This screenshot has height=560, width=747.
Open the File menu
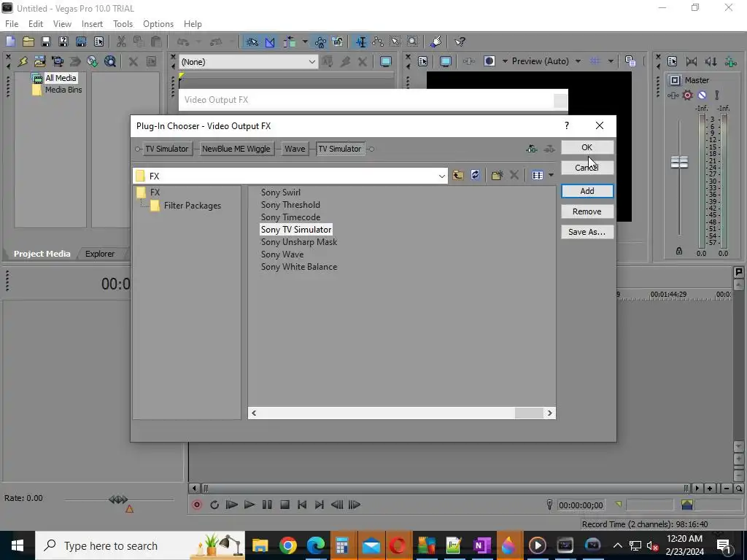[12, 24]
